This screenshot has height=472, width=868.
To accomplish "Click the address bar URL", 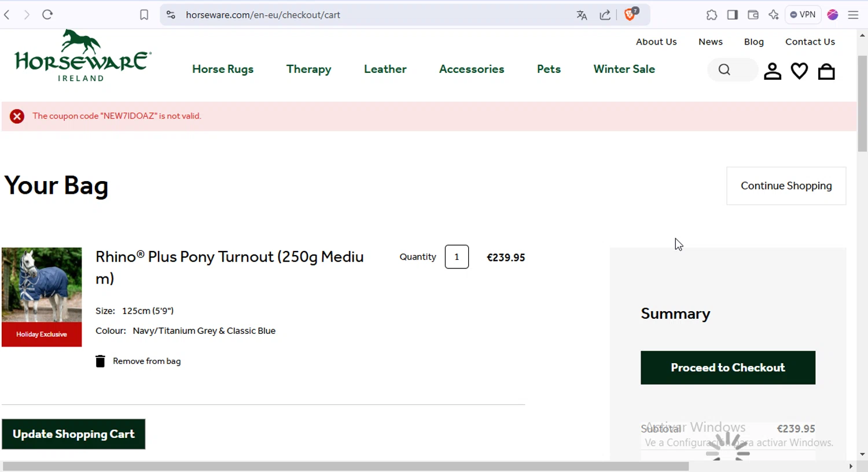I will click(263, 15).
